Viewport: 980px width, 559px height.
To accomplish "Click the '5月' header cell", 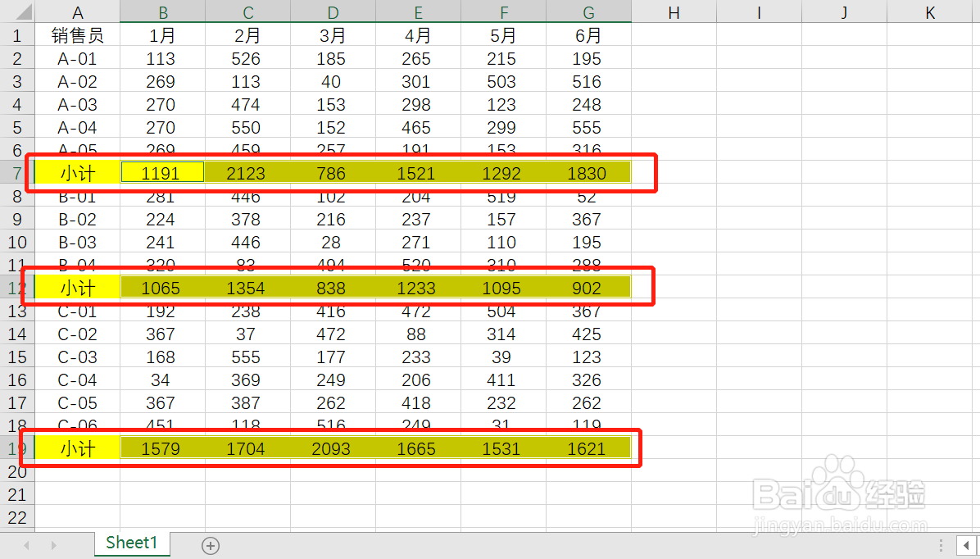I will tap(504, 35).
